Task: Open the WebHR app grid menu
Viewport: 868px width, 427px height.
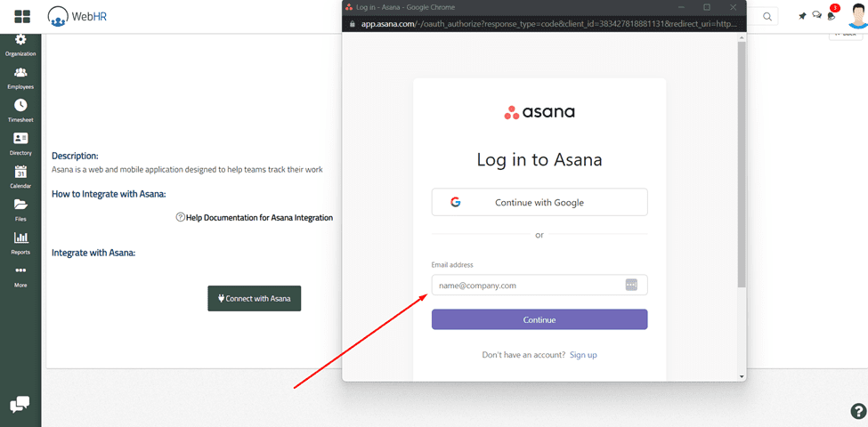Action: [x=22, y=16]
